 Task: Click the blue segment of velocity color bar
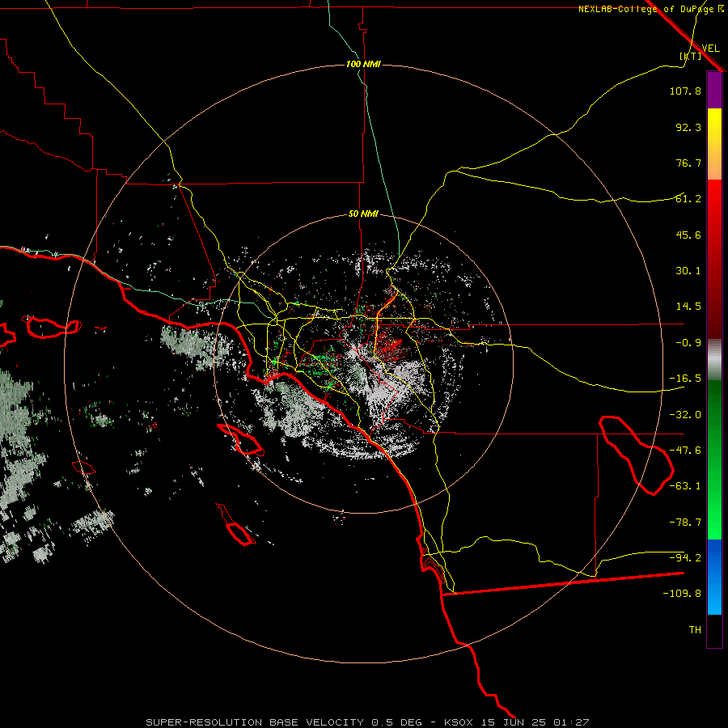pos(714,577)
